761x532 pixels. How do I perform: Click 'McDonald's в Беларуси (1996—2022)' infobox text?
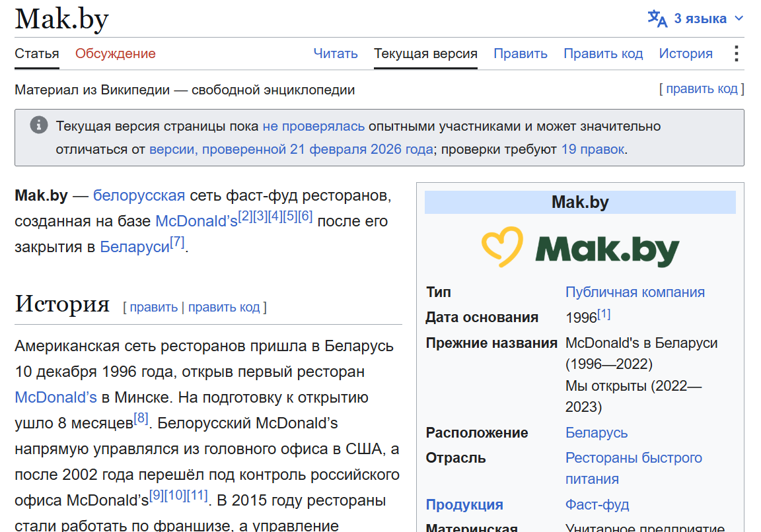(x=641, y=353)
